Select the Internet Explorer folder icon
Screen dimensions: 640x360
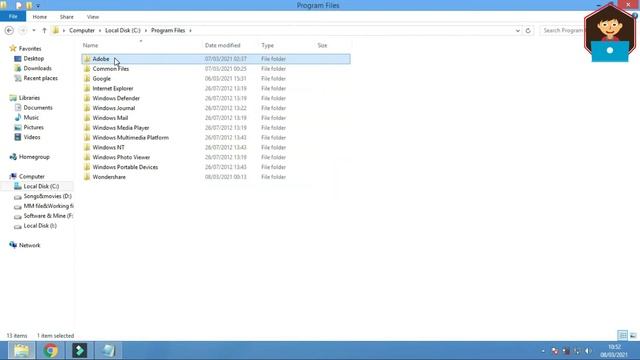pyautogui.click(x=87, y=88)
